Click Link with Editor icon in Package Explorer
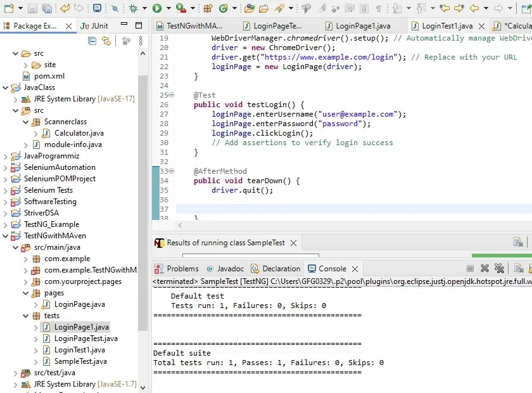This screenshot has width=532, height=393. [106, 41]
